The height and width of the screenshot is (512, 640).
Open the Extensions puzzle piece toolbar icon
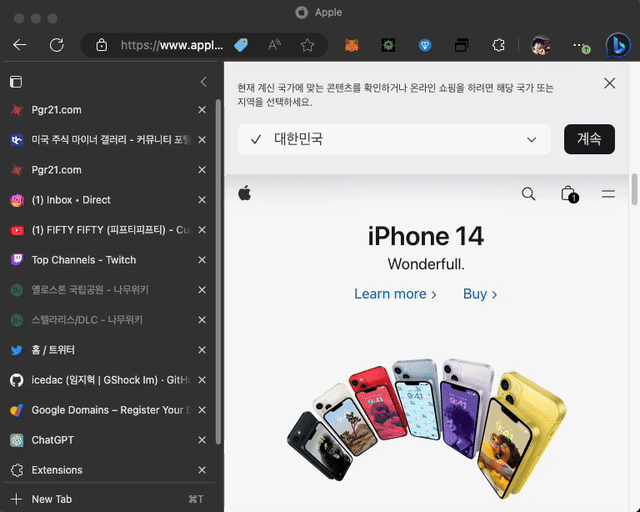[x=498, y=45]
